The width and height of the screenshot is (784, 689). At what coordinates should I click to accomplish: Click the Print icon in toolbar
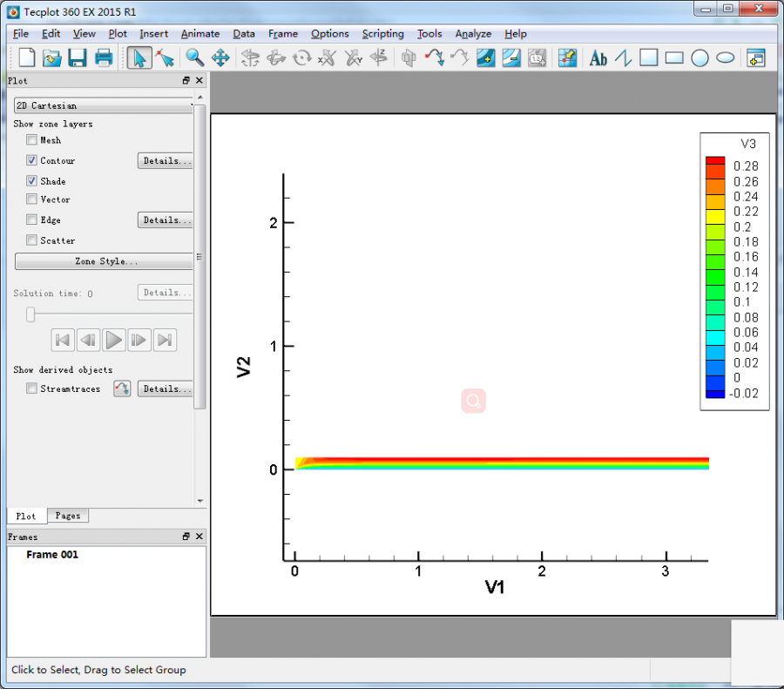[x=104, y=58]
